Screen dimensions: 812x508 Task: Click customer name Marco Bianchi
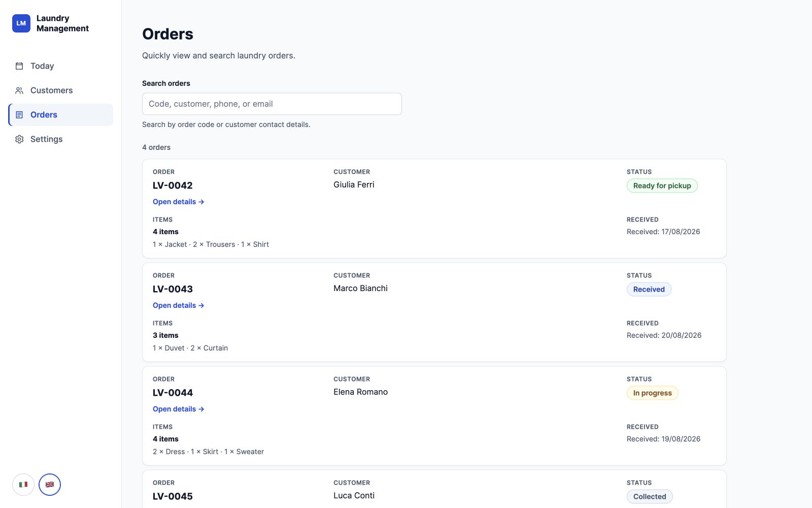point(360,289)
